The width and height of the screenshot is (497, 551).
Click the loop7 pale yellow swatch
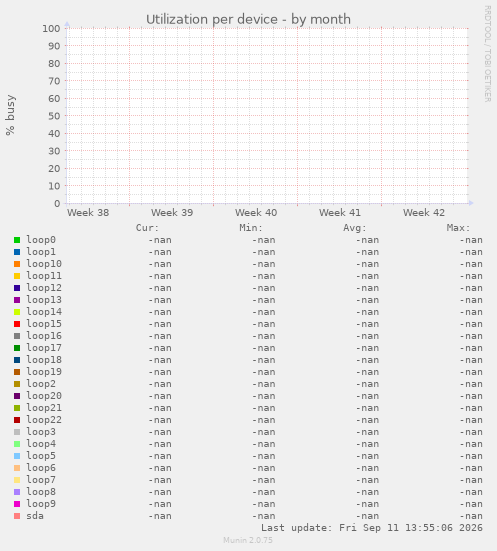click(x=17, y=480)
